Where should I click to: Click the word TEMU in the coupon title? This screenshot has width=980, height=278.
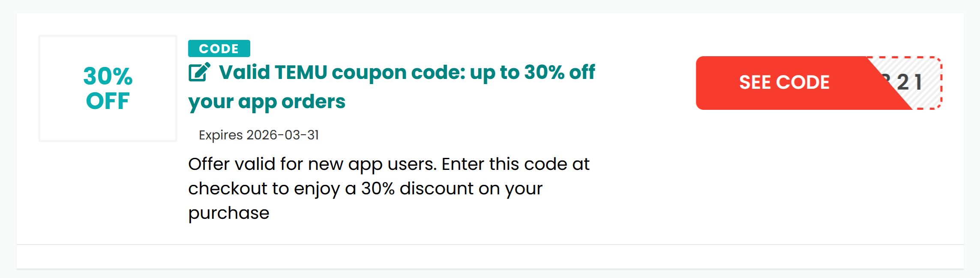point(301,72)
